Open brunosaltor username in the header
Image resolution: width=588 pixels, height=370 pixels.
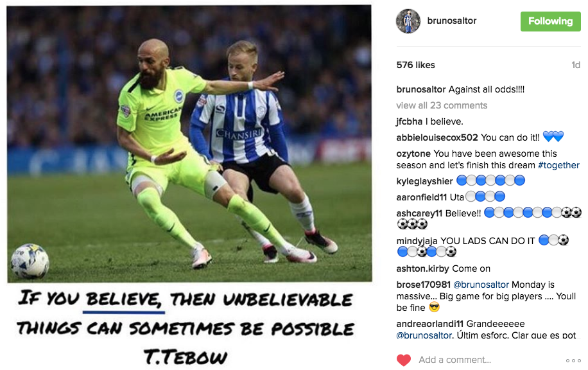pyautogui.click(x=451, y=21)
